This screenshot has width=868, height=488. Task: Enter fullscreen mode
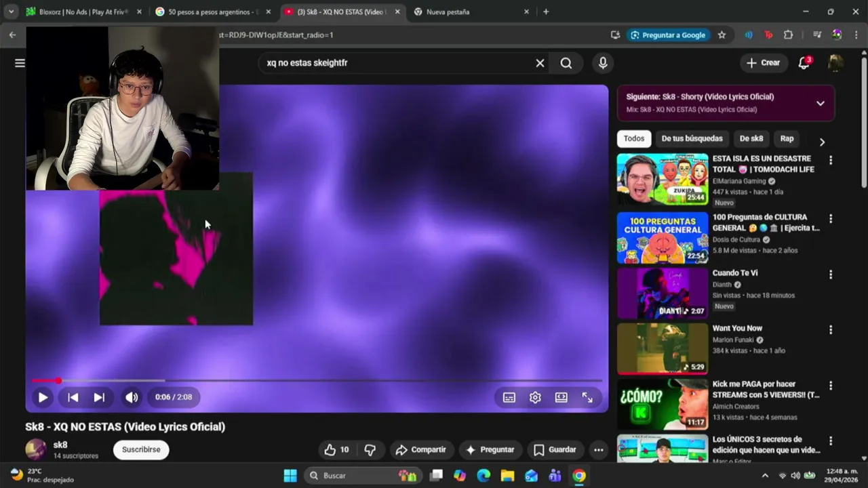[587, 398]
